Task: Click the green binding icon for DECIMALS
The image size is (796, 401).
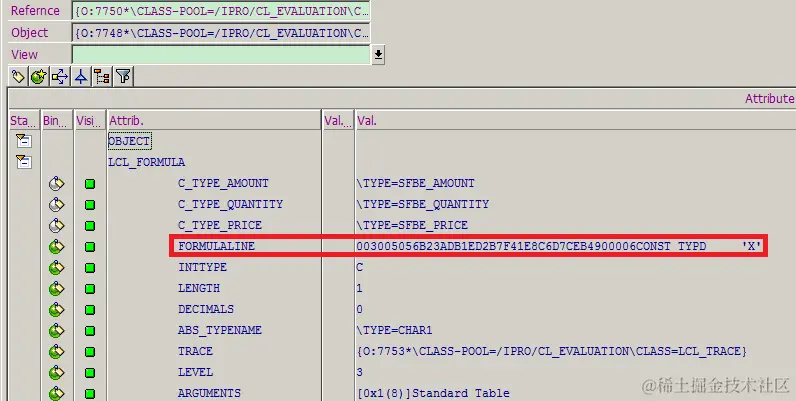Action: (56, 310)
